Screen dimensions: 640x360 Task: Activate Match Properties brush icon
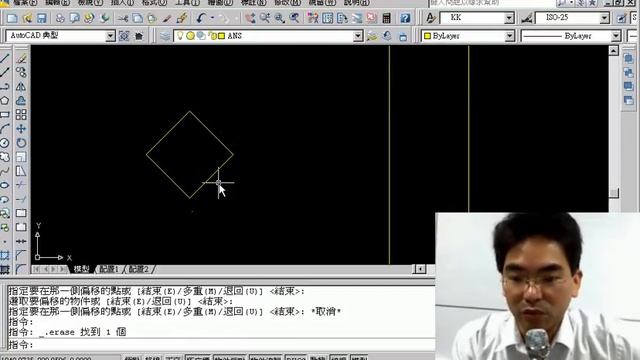[x=167, y=18]
